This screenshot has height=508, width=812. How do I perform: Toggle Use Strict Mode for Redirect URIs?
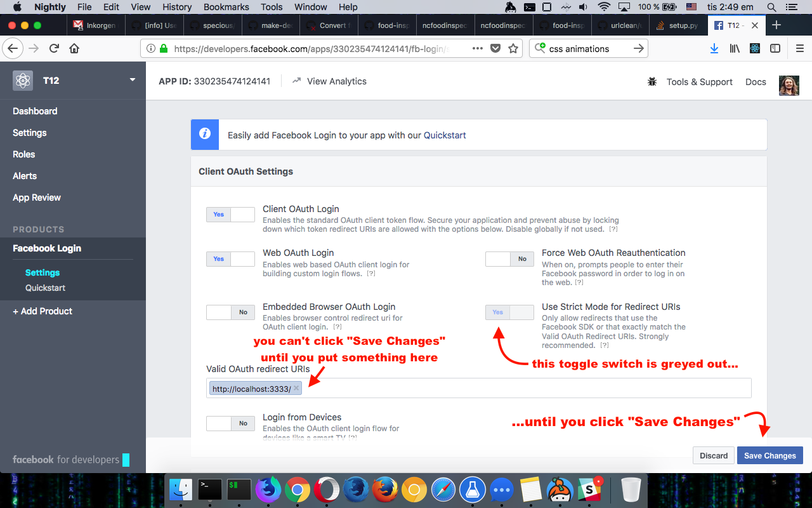(x=509, y=312)
